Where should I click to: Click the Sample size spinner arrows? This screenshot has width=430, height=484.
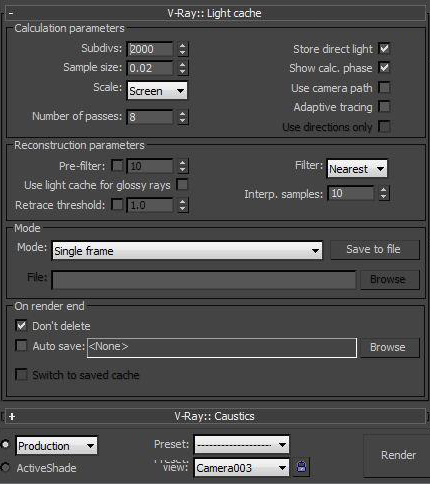182,68
